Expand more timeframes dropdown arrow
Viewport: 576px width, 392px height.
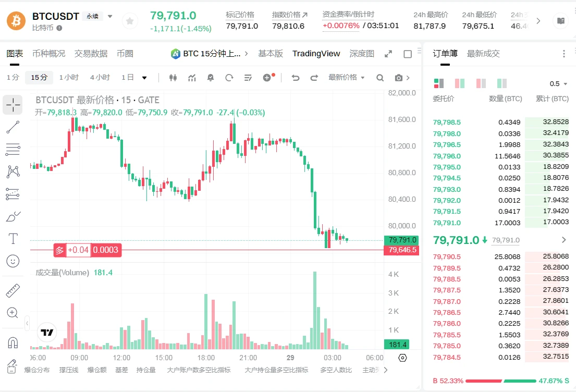click(144, 78)
